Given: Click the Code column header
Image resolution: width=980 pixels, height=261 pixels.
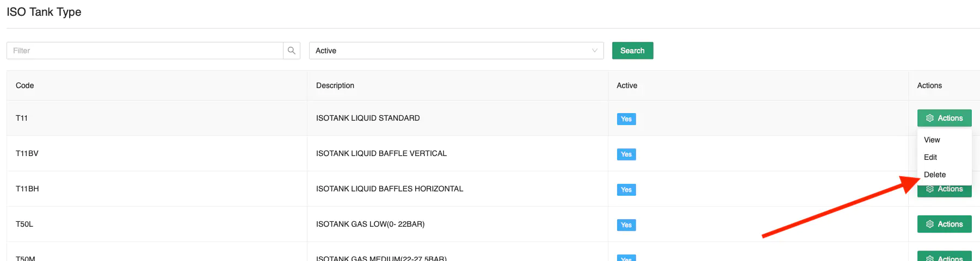Looking at the screenshot, I should click(25, 85).
